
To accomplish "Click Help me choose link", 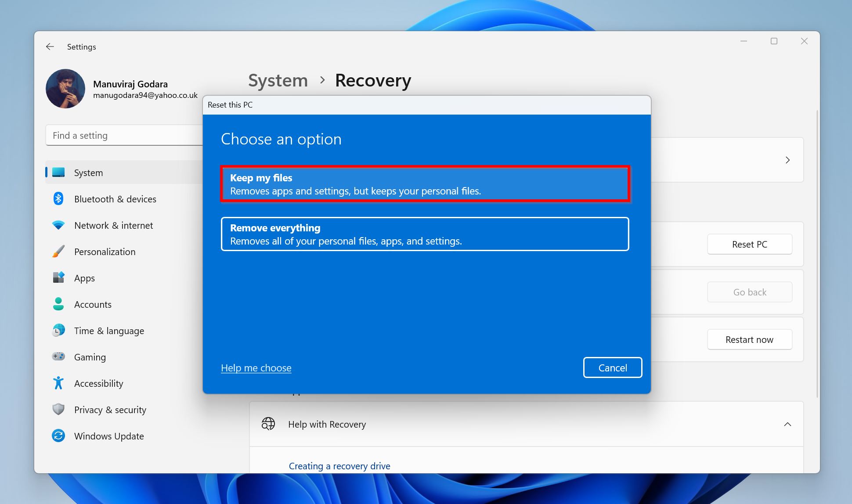I will coord(256,367).
